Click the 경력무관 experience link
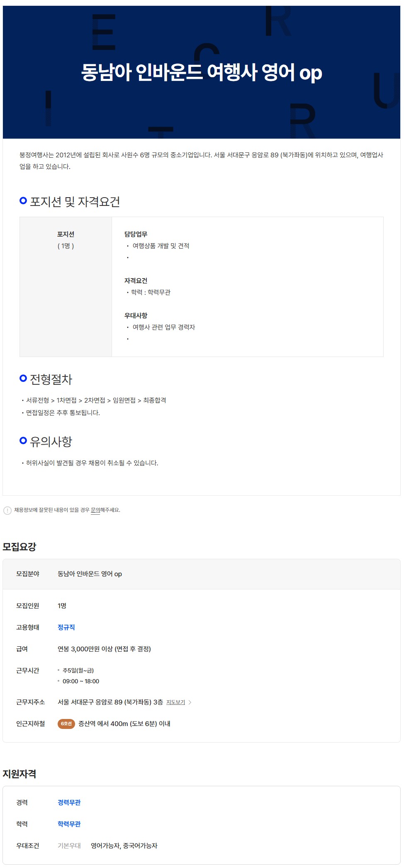The width and height of the screenshot is (404, 868). (69, 802)
